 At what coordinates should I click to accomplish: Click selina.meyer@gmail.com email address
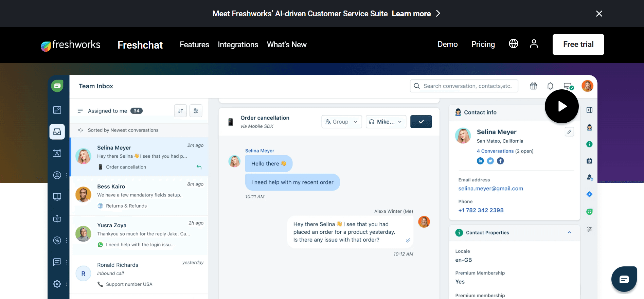[490, 189]
